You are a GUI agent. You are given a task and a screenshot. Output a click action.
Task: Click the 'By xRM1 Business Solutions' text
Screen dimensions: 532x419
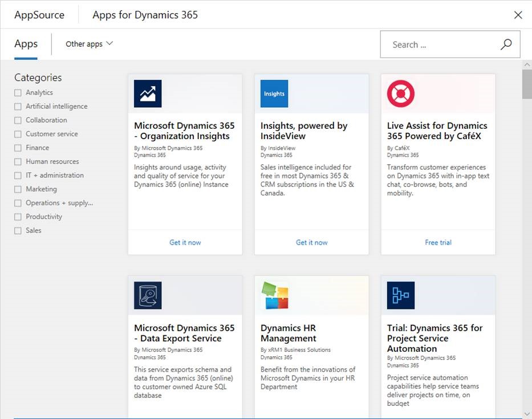pyautogui.click(x=295, y=350)
